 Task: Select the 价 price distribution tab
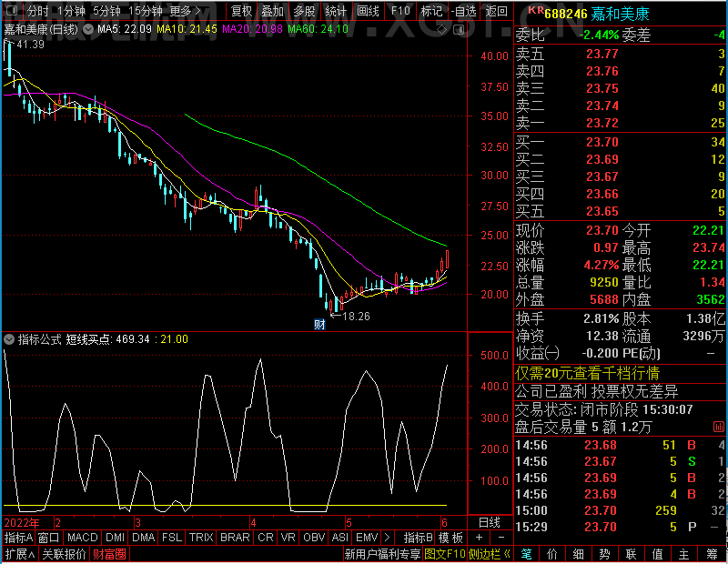[x=552, y=554]
